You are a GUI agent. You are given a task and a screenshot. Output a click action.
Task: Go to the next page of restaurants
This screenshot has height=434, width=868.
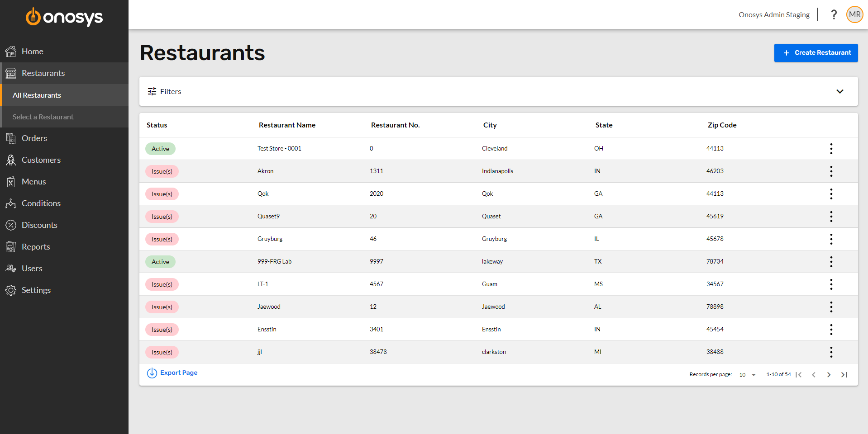pos(829,374)
